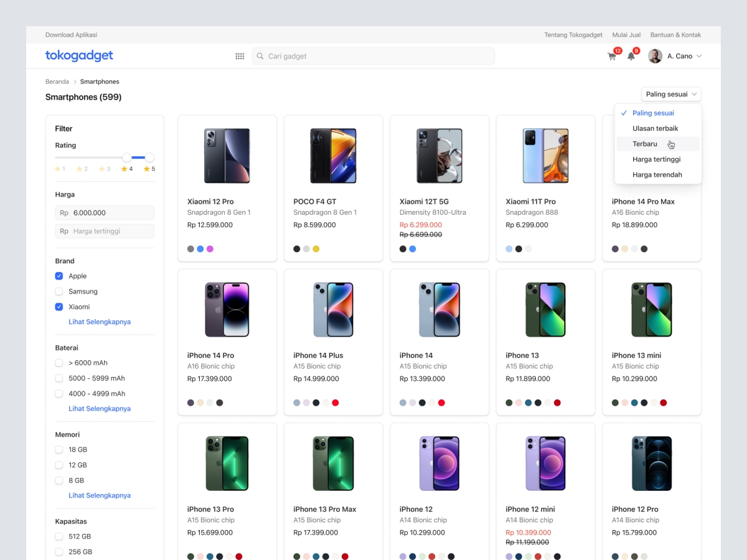Click the lowest price field showing 6.000.000
This screenshot has width=747, height=560.
(x=105, y=213)
